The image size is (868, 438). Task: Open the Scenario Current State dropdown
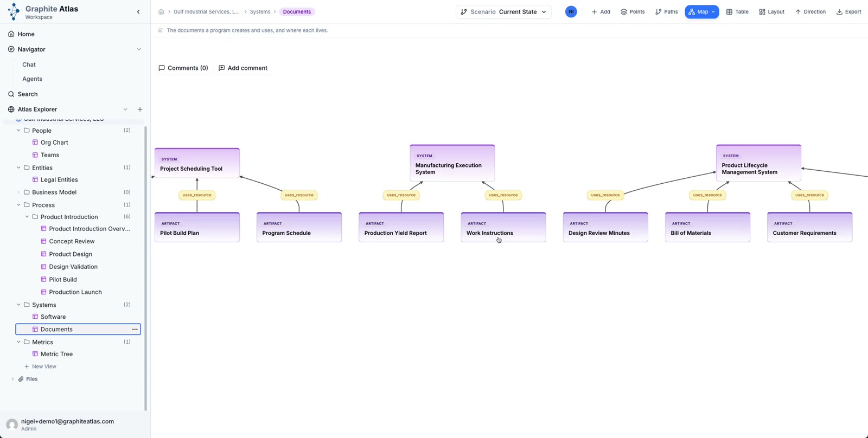(503, 12)
